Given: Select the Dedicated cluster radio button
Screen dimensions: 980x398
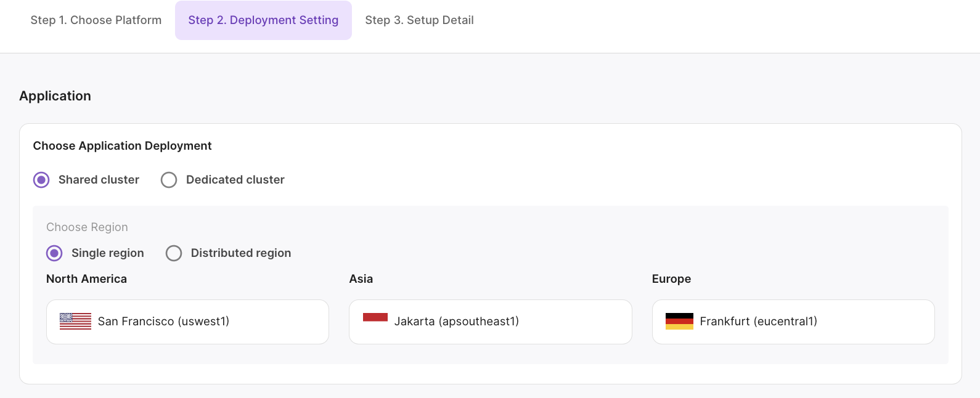Looking at the screenshot, I should pyautogui.click(x=169, y=180).
